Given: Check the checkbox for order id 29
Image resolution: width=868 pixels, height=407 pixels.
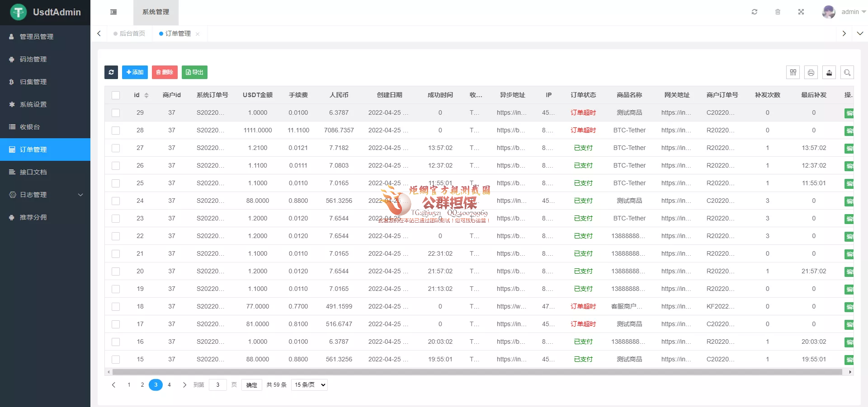Looking at the screenshot, I should point(116,113).
